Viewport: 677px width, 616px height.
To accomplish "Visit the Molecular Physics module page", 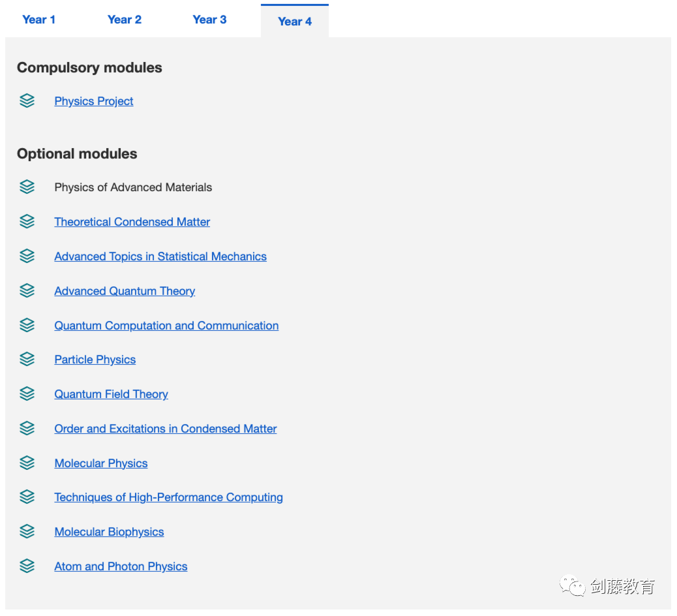I will 101,463.
